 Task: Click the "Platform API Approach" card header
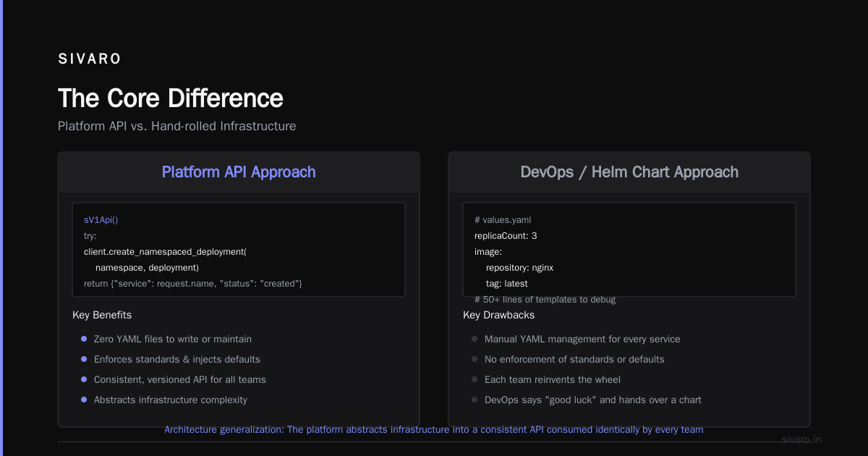pyautogui.click(x=239, y=172)
